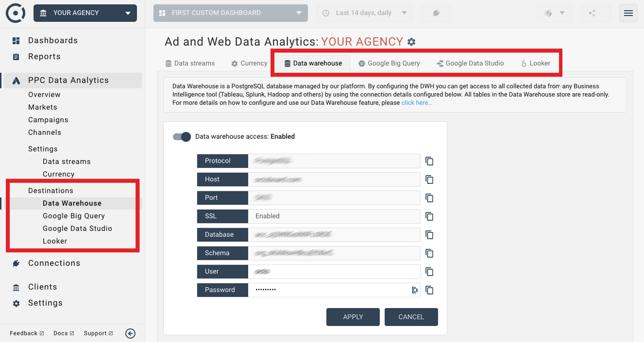644x342 pixels.
Task: Go to Markets in the sidebar
Action: (x=43, y=107)
